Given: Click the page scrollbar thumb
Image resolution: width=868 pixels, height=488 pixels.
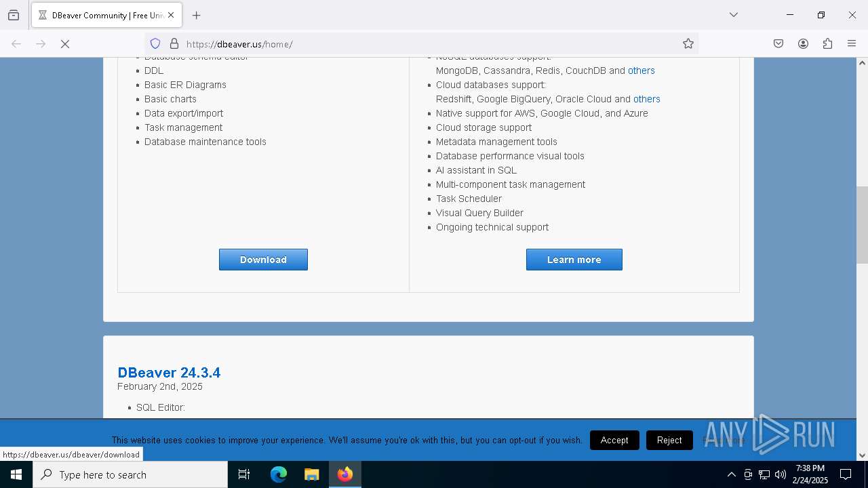Looking at the screenshot, I should (x=862, y=224).
